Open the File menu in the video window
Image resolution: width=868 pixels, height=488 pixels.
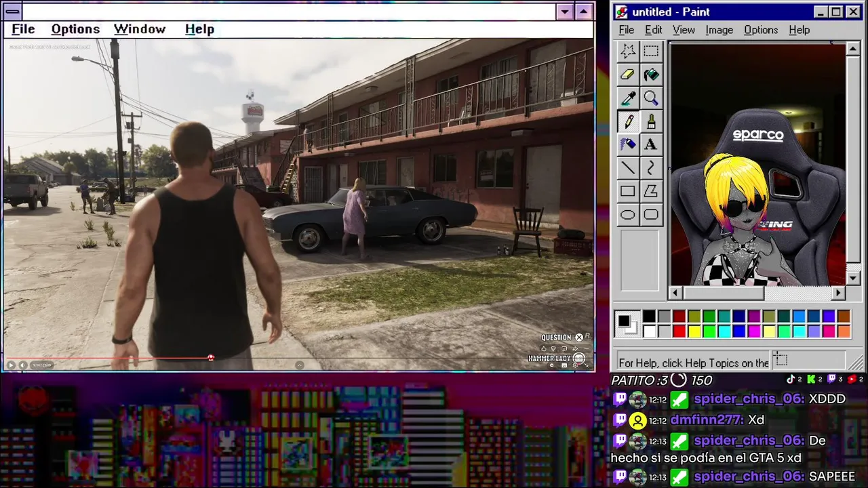click(23, 29)
